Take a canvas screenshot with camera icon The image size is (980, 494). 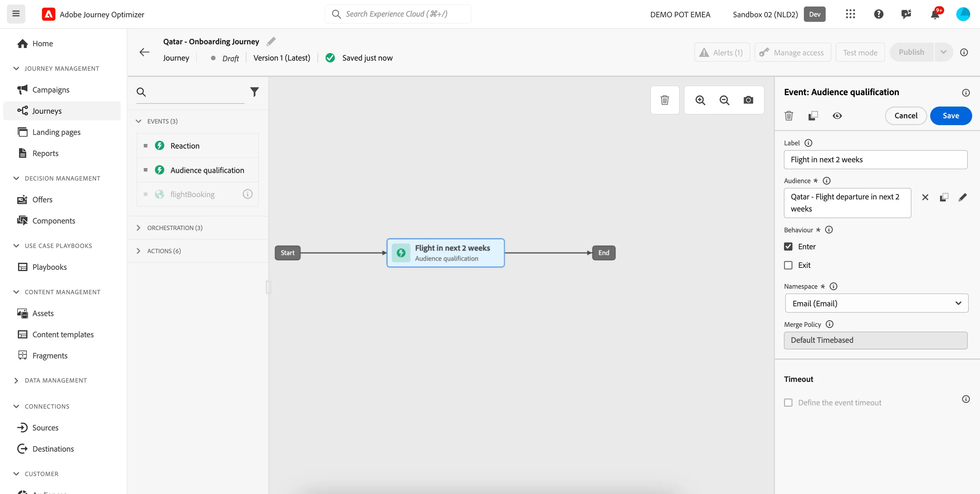click(x=748, y=100)
